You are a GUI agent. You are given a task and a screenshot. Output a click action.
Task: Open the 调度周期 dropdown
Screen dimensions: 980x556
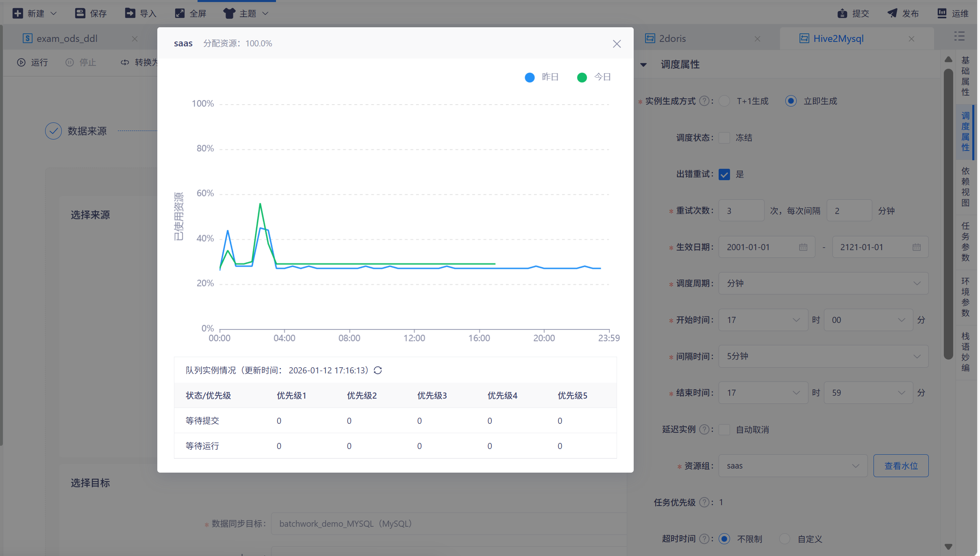(824, 283)
